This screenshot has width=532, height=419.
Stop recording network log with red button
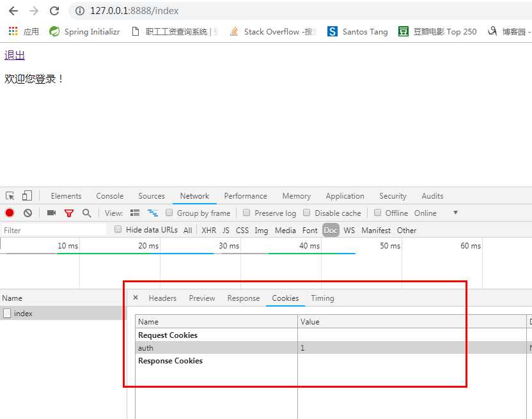[x=10, y=213]
